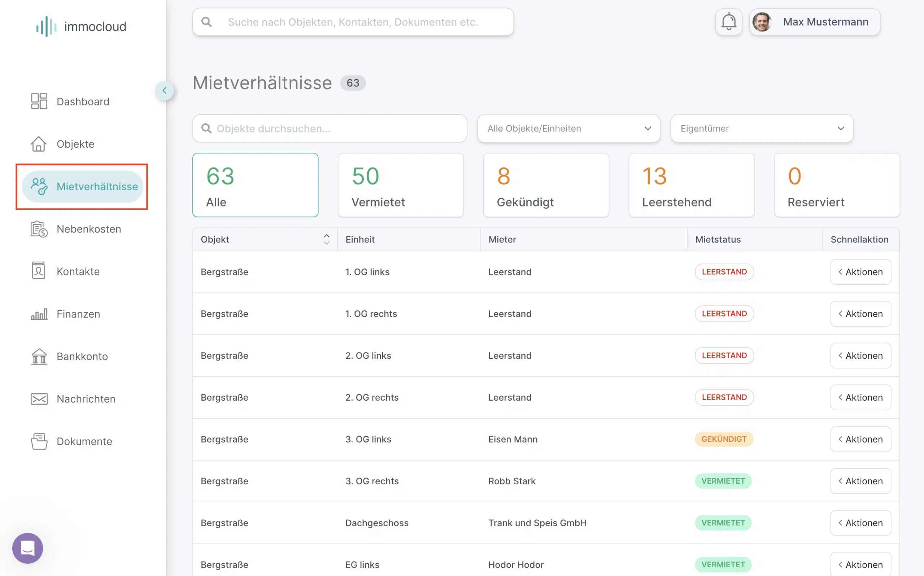This screenshot has width=924, height=576.
Task: Click tenant 'Hodor Hodor'
Action: [516, 565]
